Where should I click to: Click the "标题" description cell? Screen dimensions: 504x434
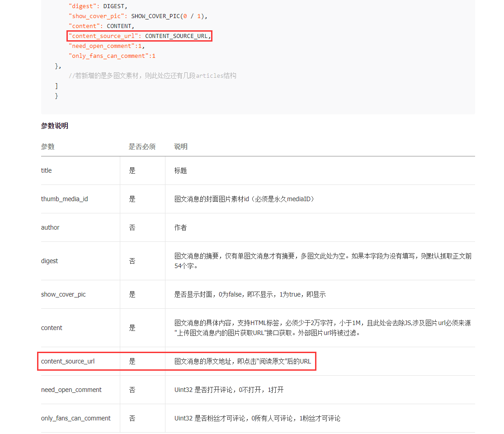point(181,170)
